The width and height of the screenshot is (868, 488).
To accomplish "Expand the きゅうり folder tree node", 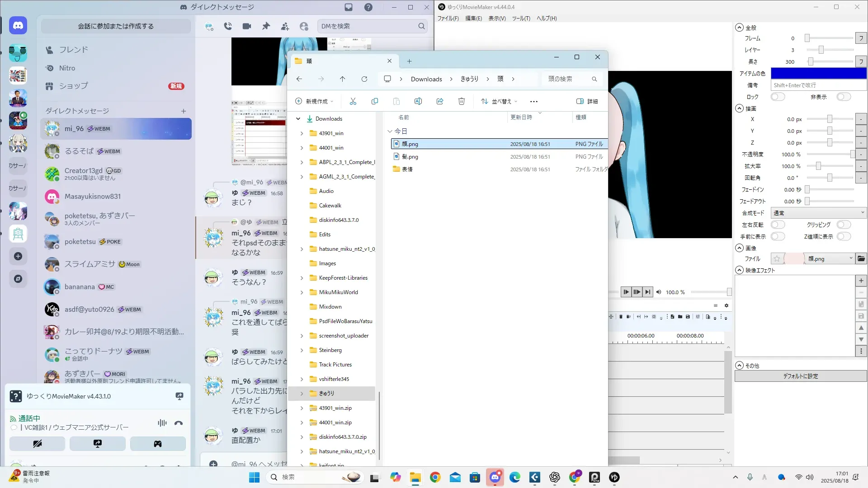I will [302, 394].
